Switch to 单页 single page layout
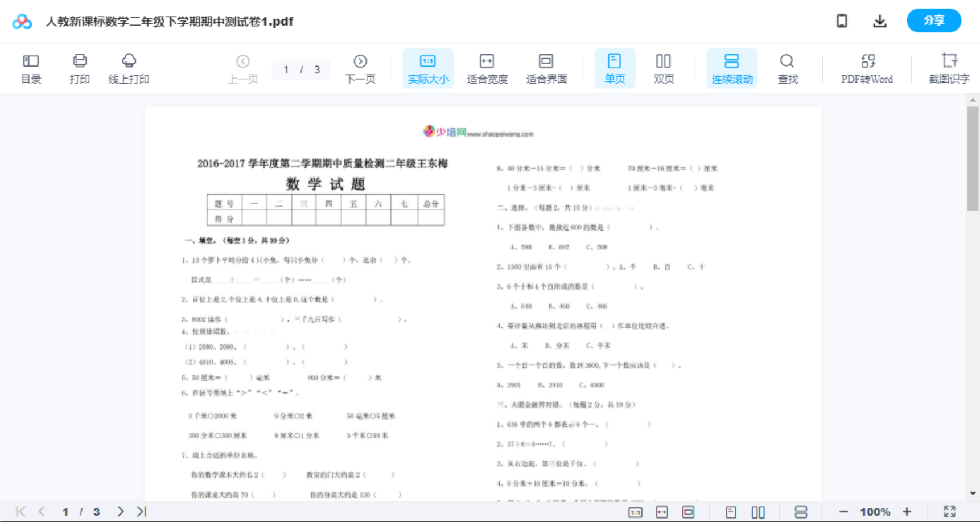 pos(614,68)
